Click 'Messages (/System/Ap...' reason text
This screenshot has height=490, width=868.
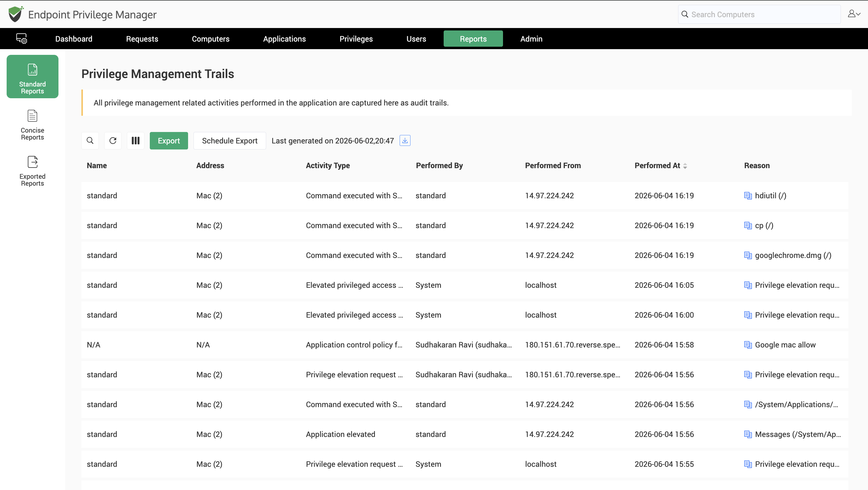[x=798, y=434]
